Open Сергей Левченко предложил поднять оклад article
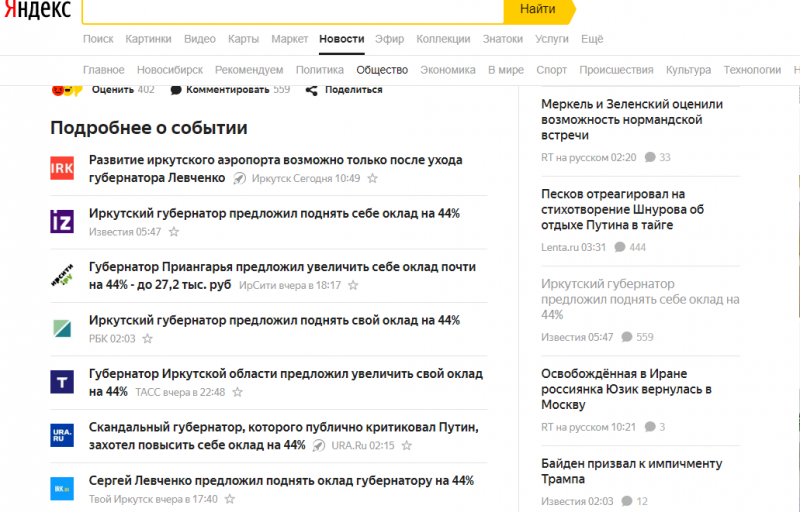The height and width of the screenshot is (512, 800). [281, 481]
